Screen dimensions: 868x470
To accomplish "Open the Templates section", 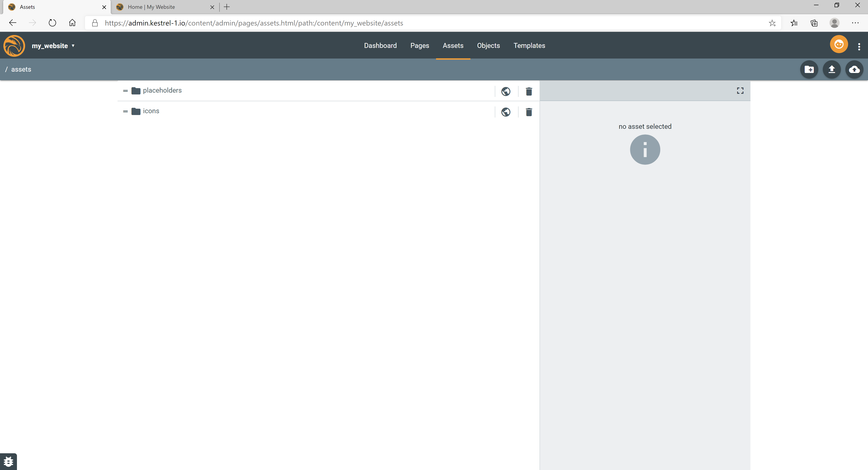I will coord(529,45).
